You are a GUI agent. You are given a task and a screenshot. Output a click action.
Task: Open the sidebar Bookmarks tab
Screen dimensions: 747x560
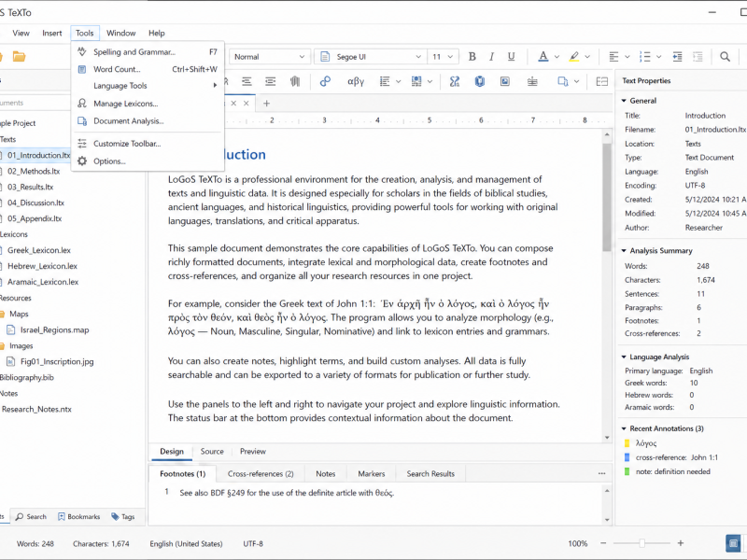tap(79, 517)
